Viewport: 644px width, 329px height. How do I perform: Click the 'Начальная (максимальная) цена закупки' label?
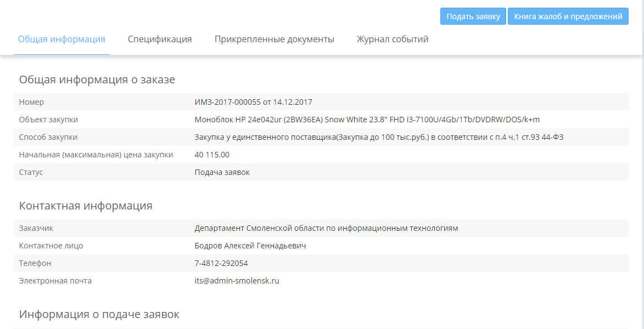(96, 155)
